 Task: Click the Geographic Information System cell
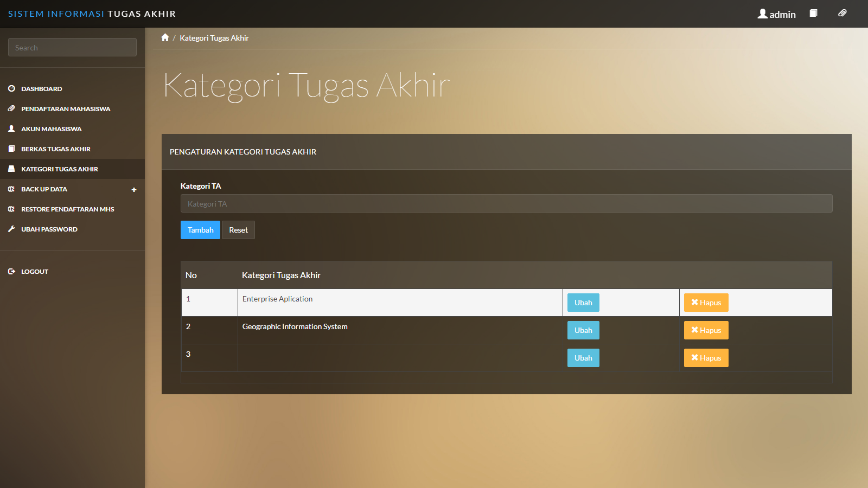tap(400, 330)
